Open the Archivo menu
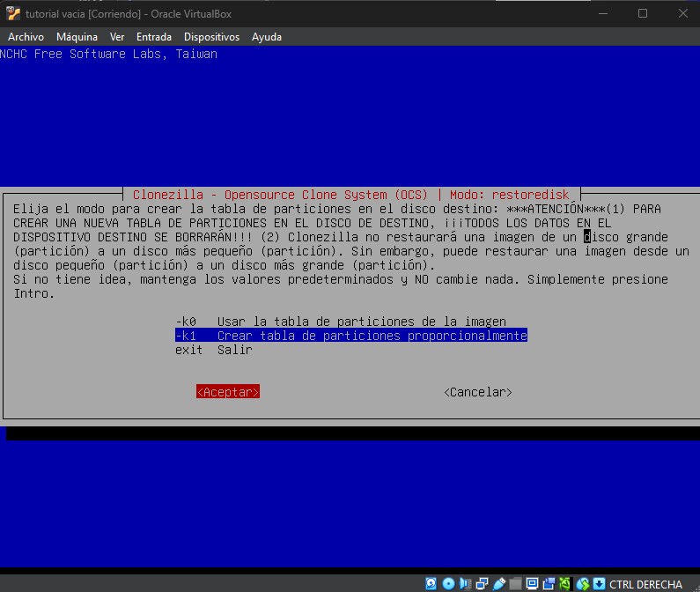This screenshot has height=592, width=700. (26, 37)
